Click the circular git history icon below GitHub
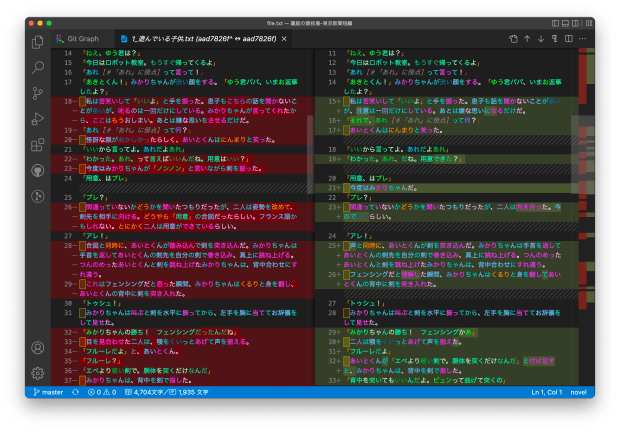620x431 pixels. [x=38, y=196]
